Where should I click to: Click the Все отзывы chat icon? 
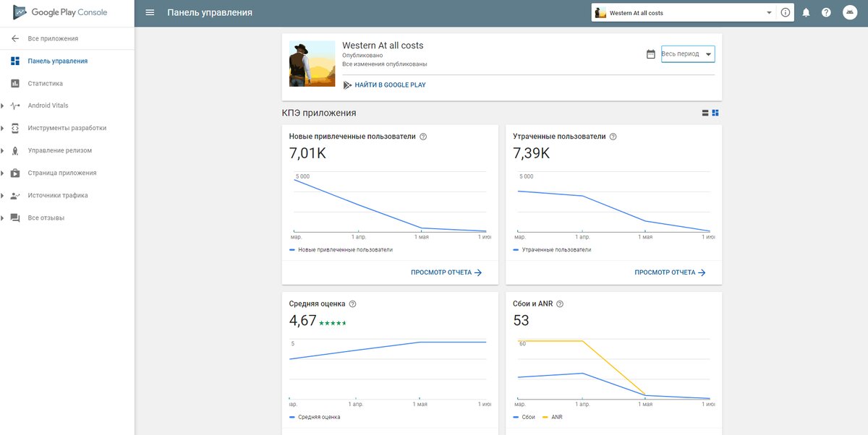point(15,217)
